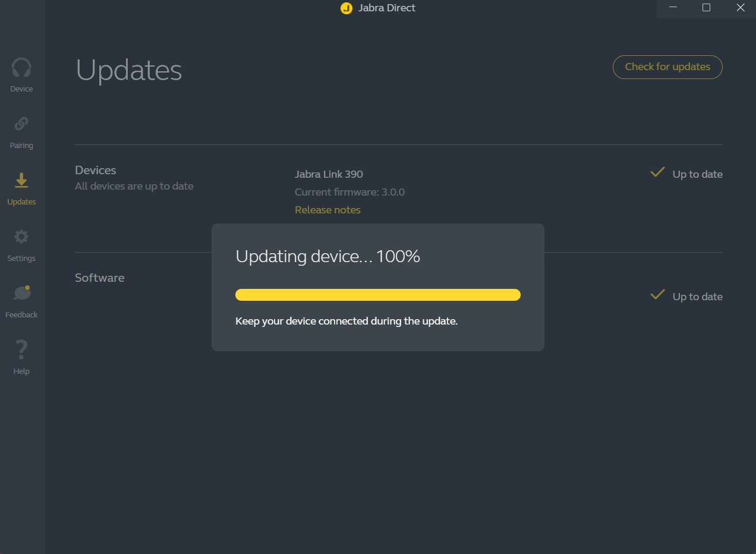Click the Current firmware 3.0.0 text

(349, 192)
